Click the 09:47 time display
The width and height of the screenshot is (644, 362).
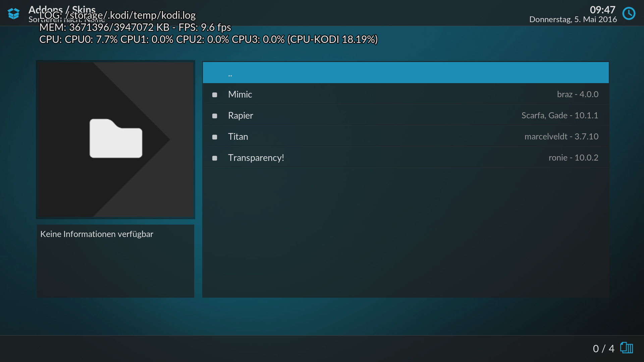pyautogui.click(x=602, y=10)
